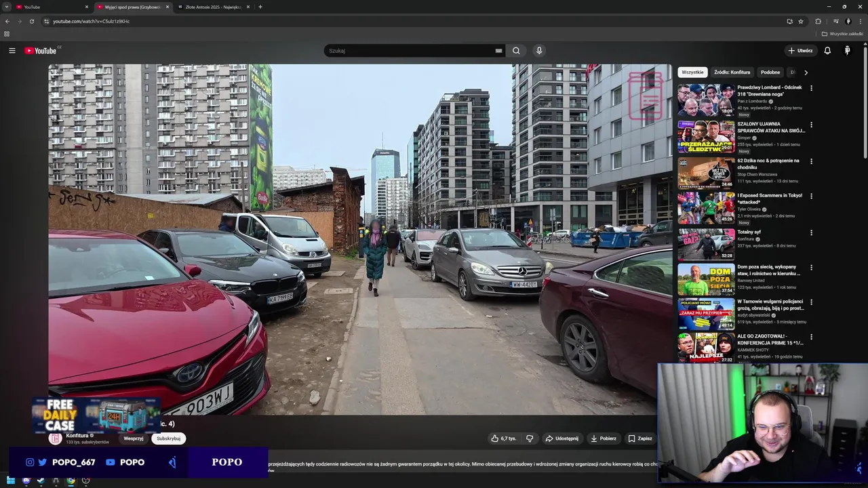Select Źródło: Konfitura filter chip

[x=732, y=72]
